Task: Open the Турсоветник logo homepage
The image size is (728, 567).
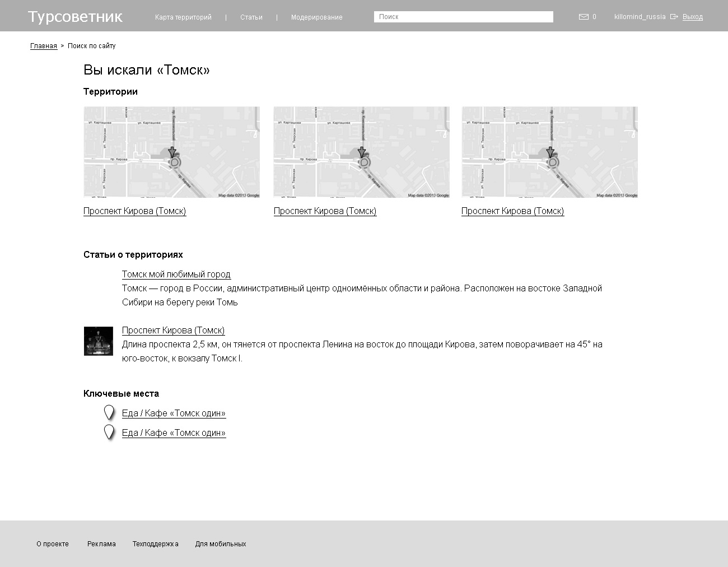Action: (x=75, y=17)
